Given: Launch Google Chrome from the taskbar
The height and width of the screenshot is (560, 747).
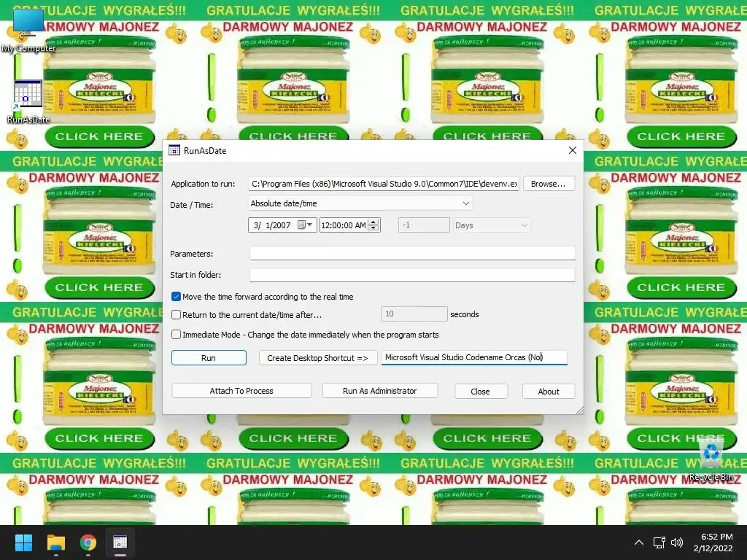Looking at the screenshot, I should coord(88,542).
